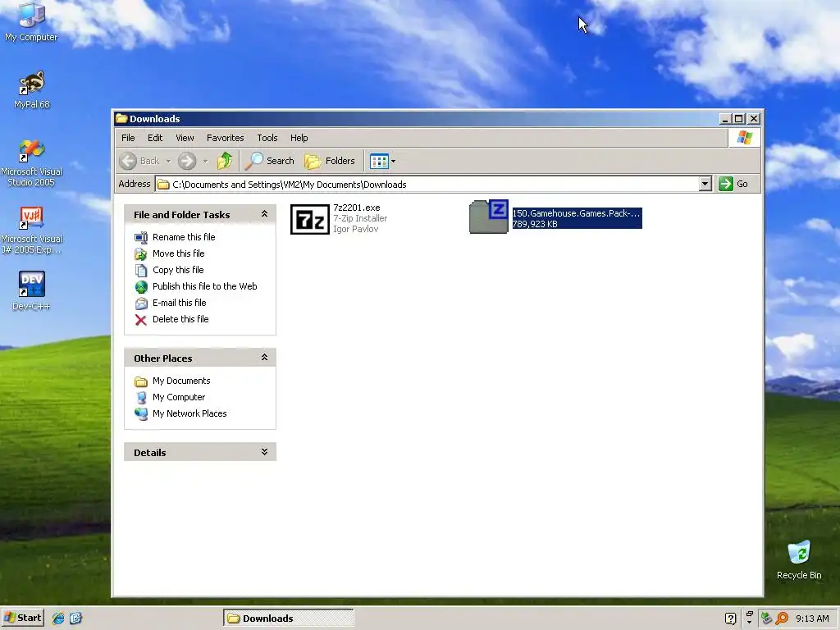The height and width of the screenshot is (630, 840).
Task: Open My Computer desktop icon
Action: [x=31, y=22]
